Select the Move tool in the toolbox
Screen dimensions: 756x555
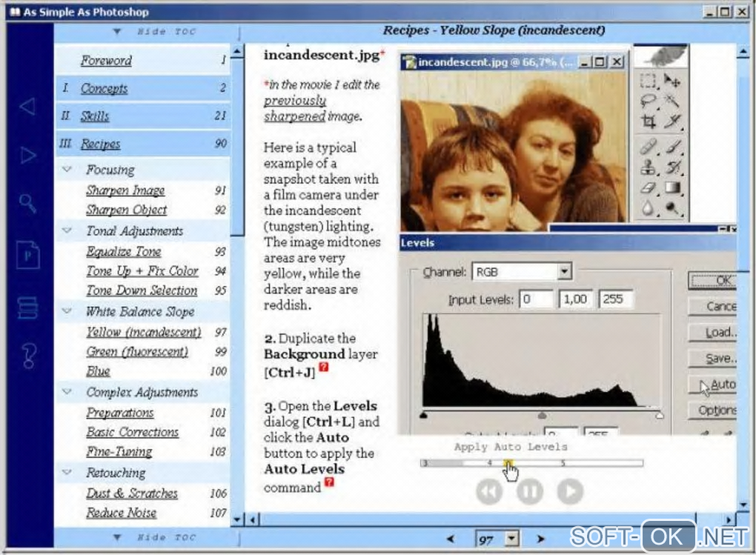pyautogui.click(x=672, y=80)
